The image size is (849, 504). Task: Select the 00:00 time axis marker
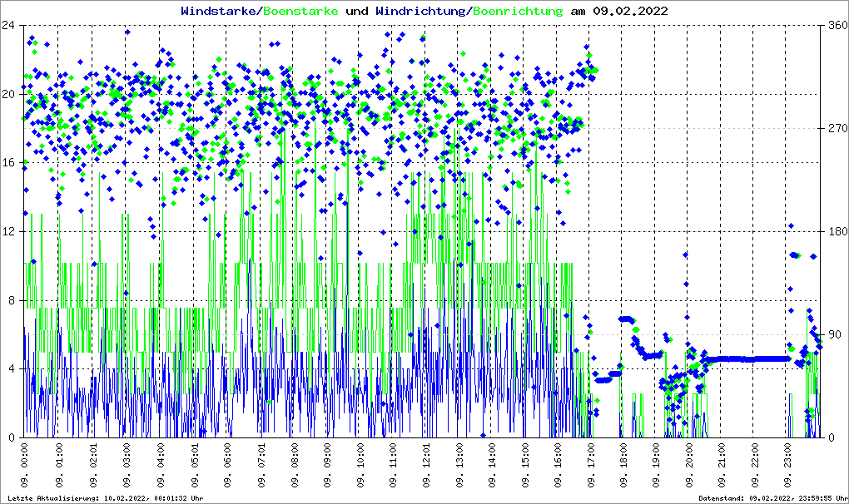click(x=26, y=467)
